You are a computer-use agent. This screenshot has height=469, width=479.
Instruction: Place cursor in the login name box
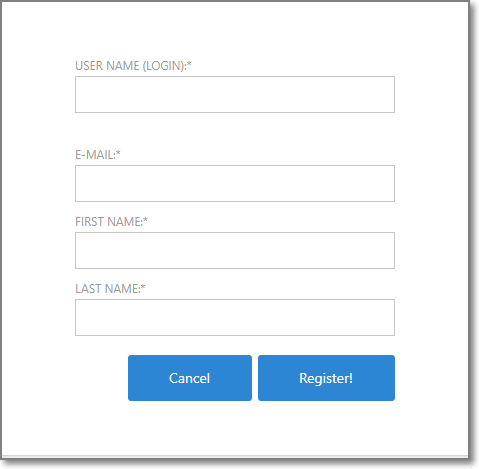click(235, 94)
